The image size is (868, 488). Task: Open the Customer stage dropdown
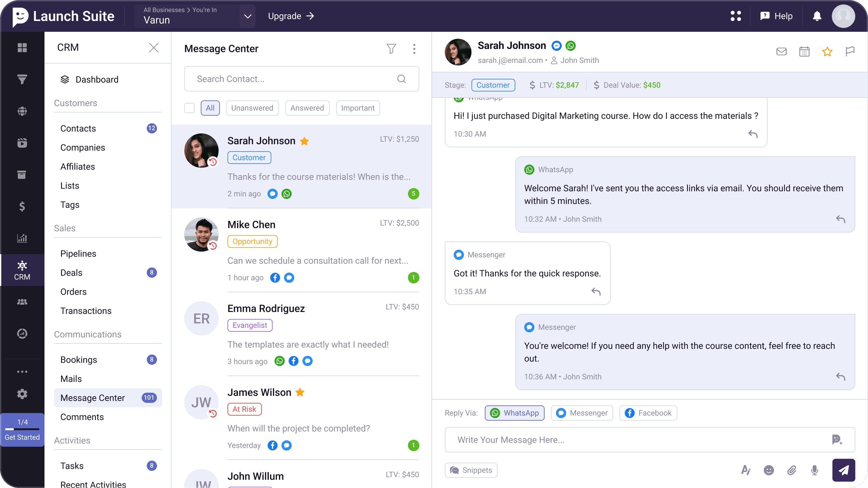[493, 85]
